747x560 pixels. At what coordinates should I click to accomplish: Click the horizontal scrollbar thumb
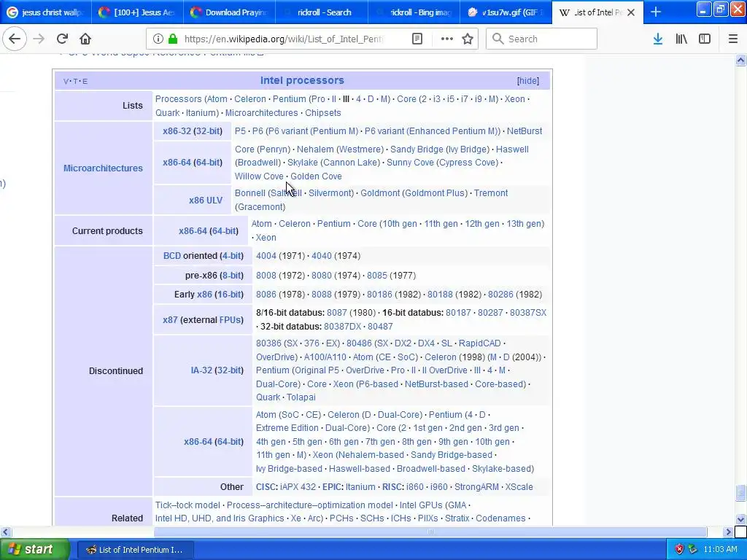click(430, 532)
